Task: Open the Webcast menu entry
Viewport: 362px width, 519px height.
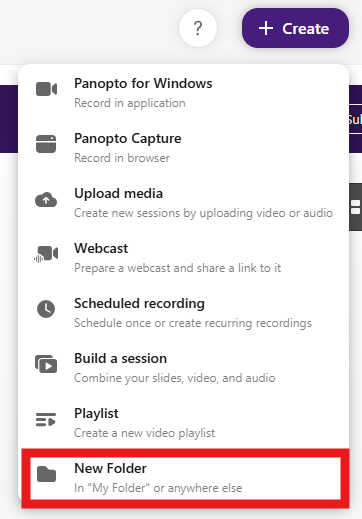Action: (184, 257)
